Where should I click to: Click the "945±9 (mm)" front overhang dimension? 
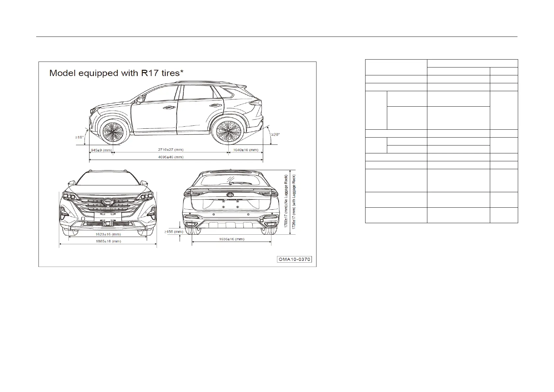(101, 150)
